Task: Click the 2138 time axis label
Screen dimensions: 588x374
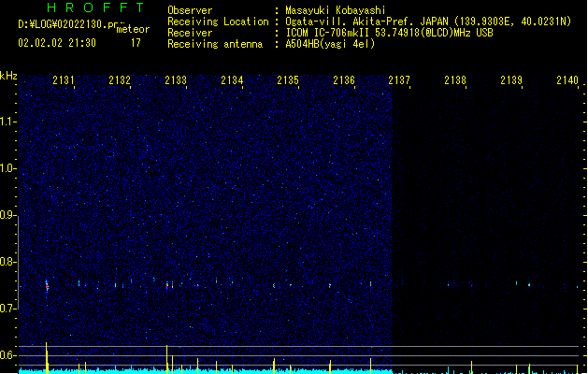Action: tap(455, 80)
